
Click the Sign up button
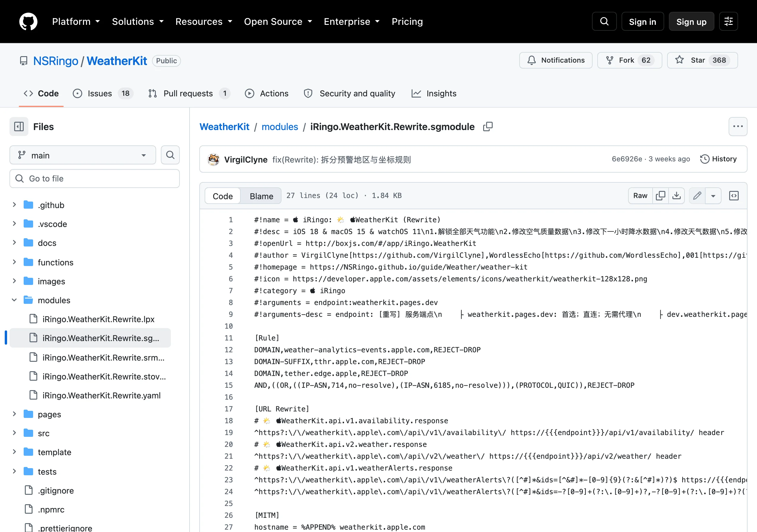click(x=691, y=21)
